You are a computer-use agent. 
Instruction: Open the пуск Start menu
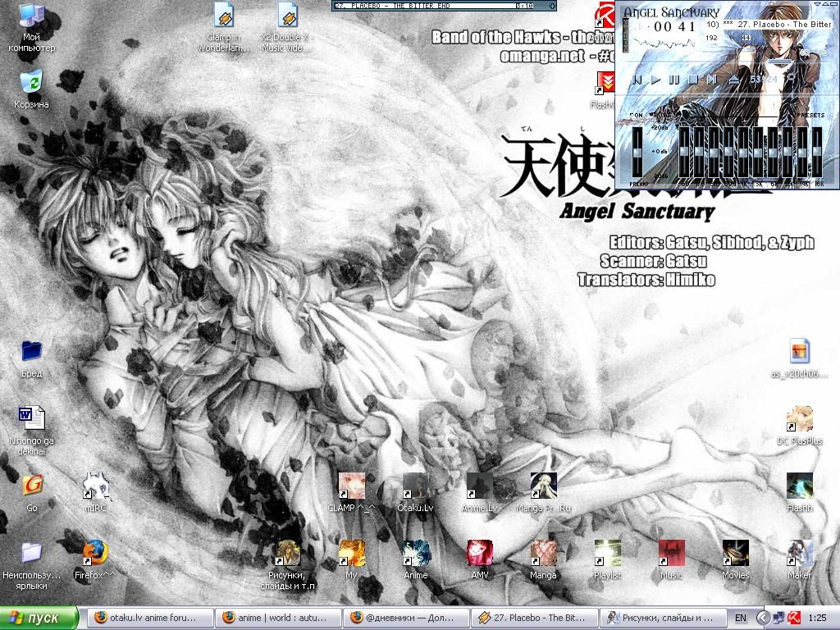(x=39, y=618)
